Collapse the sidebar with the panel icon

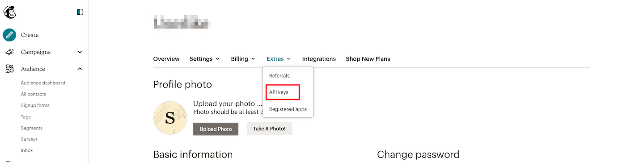tap(80, 12)
